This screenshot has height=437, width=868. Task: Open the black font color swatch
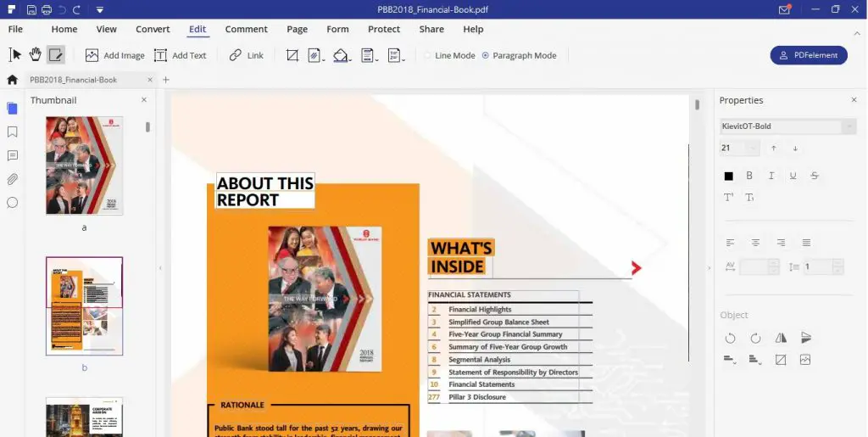click(x=728, y=176)
